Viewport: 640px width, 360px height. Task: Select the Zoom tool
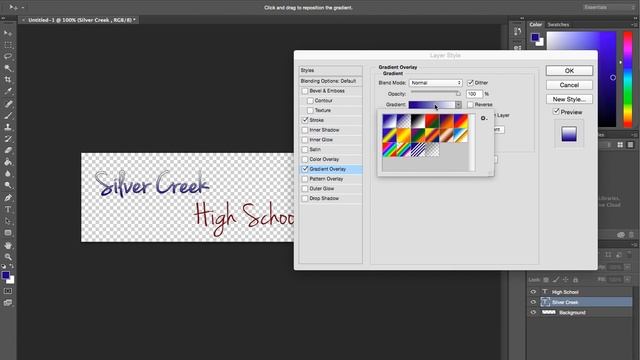tap(8, 257)
